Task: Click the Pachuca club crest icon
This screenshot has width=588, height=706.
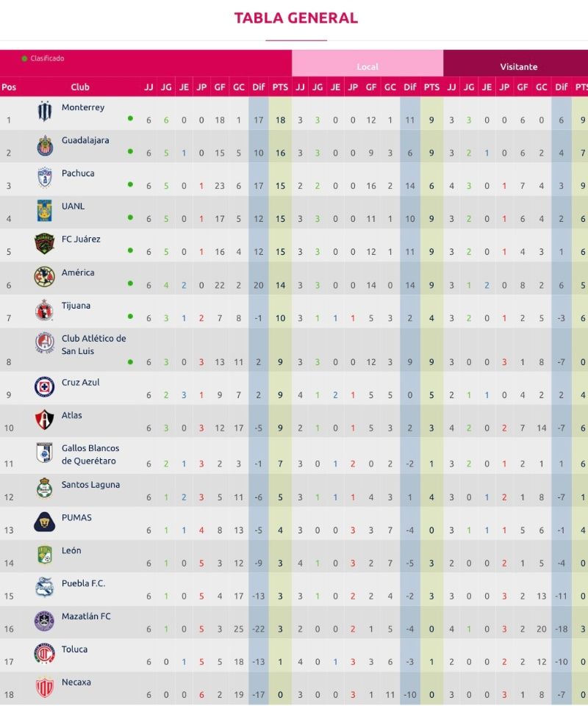Action: [45, 179]
